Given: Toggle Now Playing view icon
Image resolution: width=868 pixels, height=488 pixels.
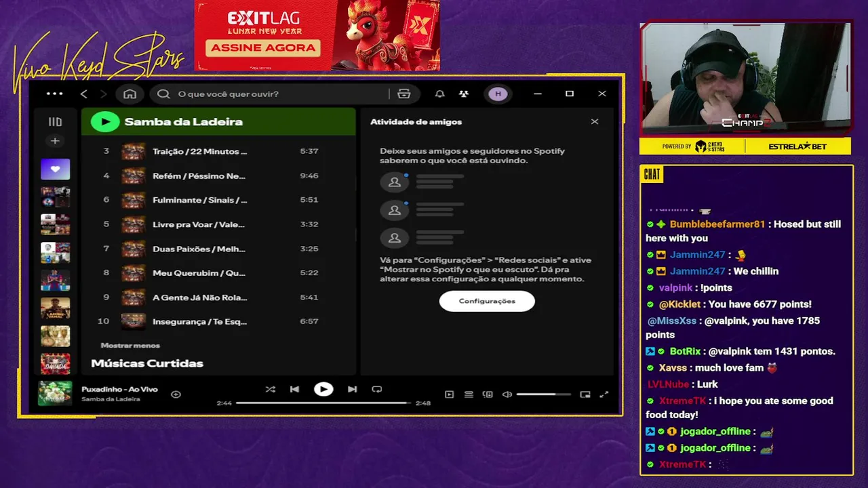Looking at the screenshot, I should (449, 394).
